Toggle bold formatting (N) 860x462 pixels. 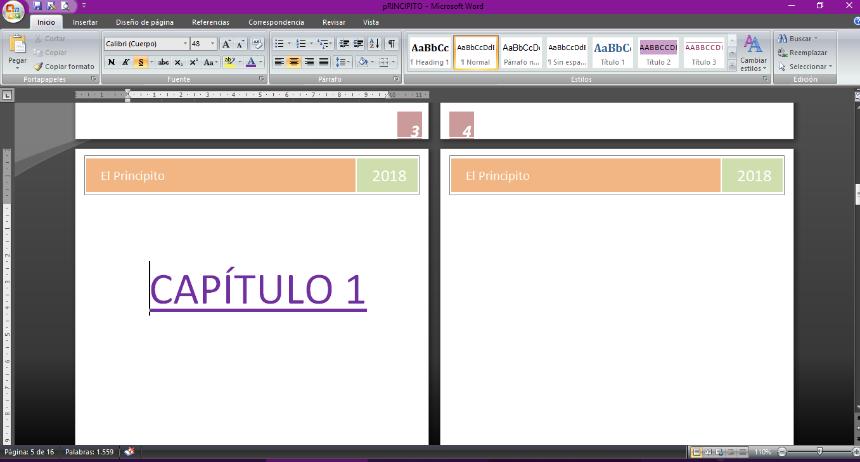111,62
